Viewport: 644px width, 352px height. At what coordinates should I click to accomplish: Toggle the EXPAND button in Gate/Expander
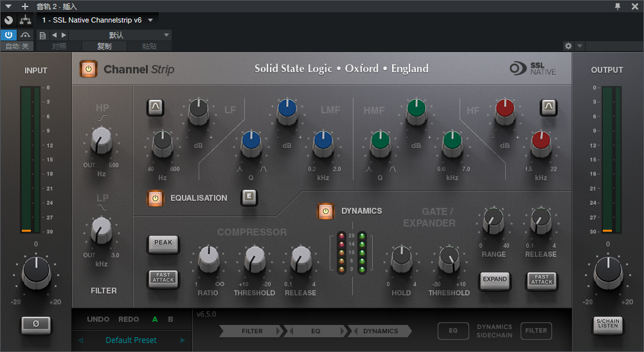tap(495, 280)
